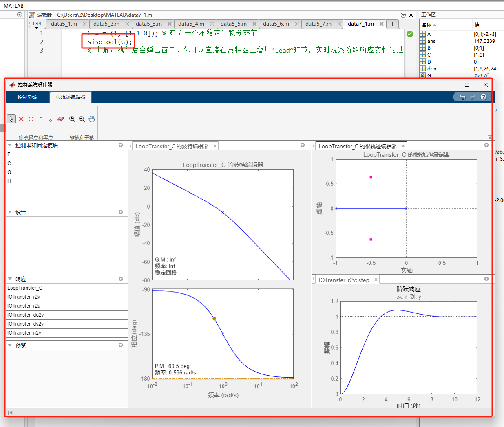Collapse the Designs (设计) section triangle

pos(10,212)
